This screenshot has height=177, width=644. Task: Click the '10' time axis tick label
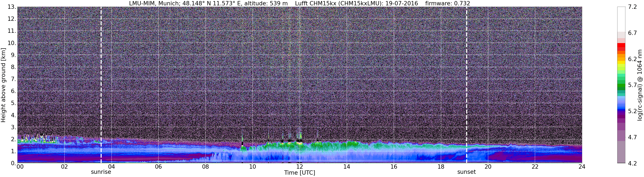[x=253, y=167]
